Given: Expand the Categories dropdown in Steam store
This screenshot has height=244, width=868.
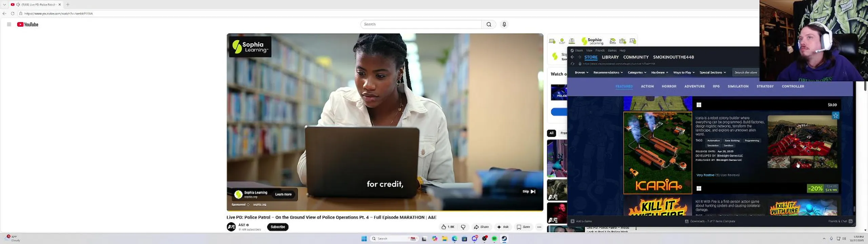Looking at the screenshot, I should pyautogui.click(x=637, y=73).
